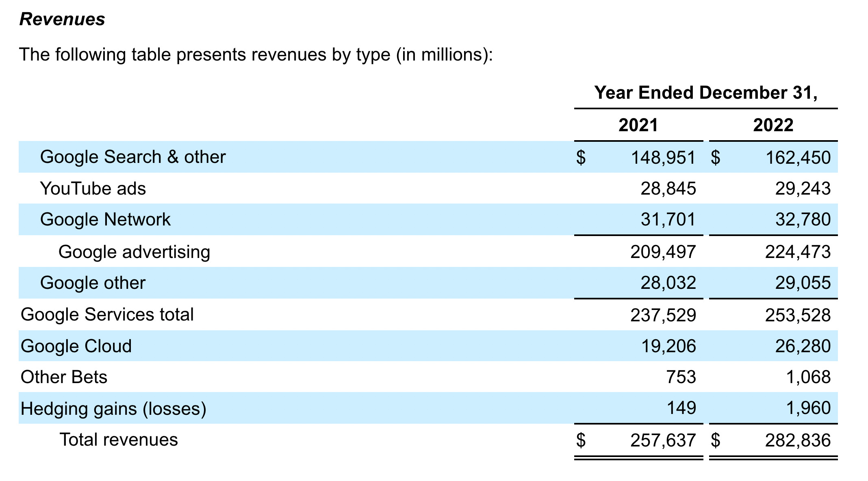Screen dimensions: 868x481
Task: Select the value 224,473
Action: pos(798,252)
